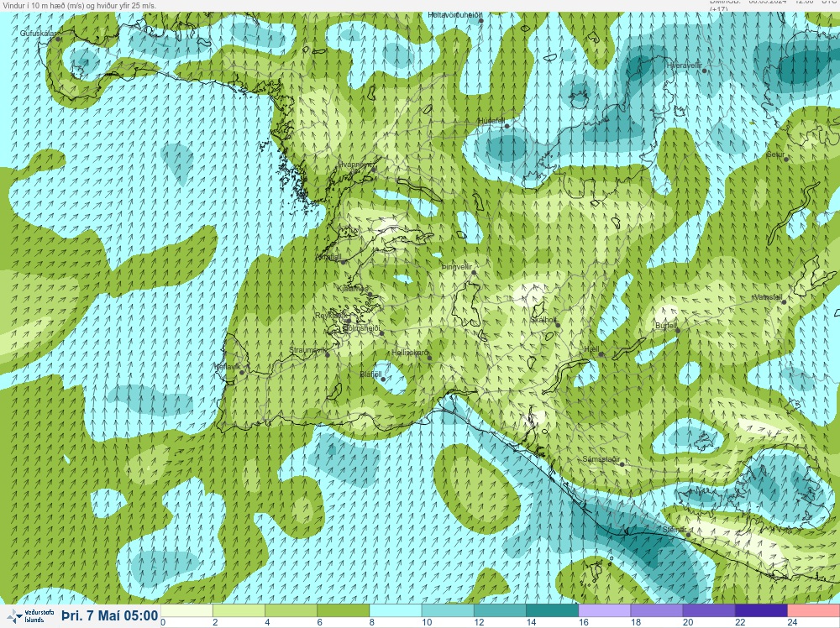Select the Steinar station label
This screenshot has width=840, height=628.
[x=674, y=530]
